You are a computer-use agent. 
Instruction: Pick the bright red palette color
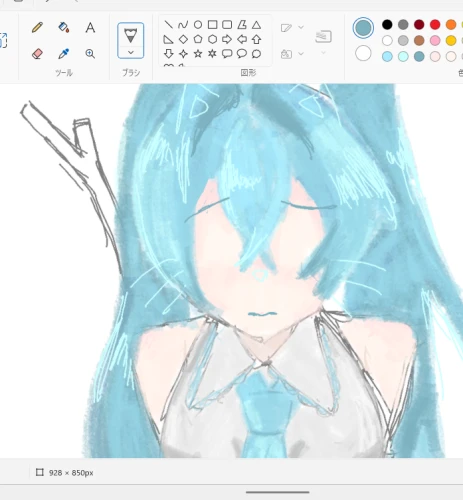click(435, 24)
